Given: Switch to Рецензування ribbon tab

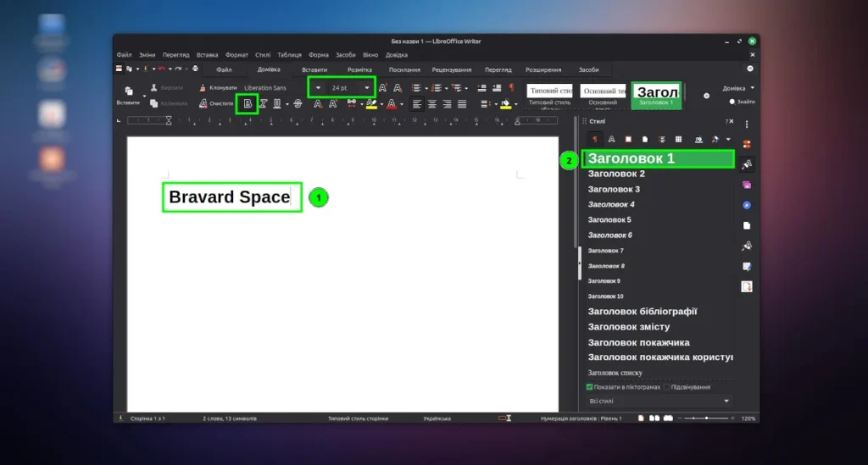Looking at the screenshot, I should 452,69.
